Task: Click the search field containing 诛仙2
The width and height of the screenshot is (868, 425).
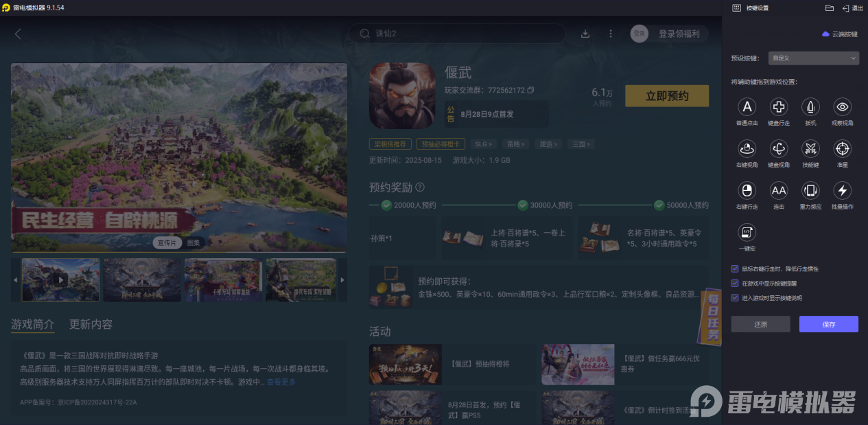Action: [x=457, y=34]
